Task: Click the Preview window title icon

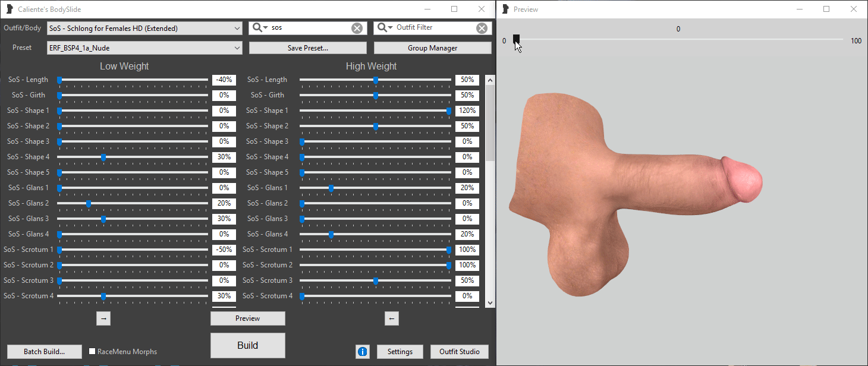Action: click(x=506, y=9)
